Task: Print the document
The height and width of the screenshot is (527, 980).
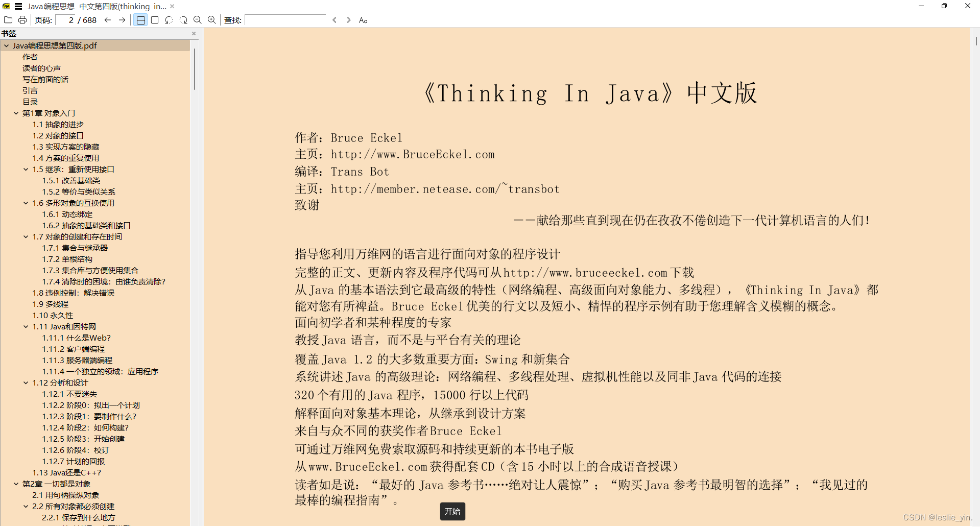Action: tap(22, 20)
